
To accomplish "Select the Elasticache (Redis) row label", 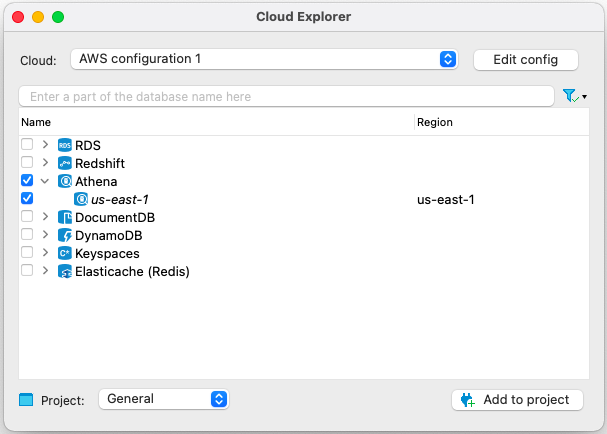I will (132, 272).
